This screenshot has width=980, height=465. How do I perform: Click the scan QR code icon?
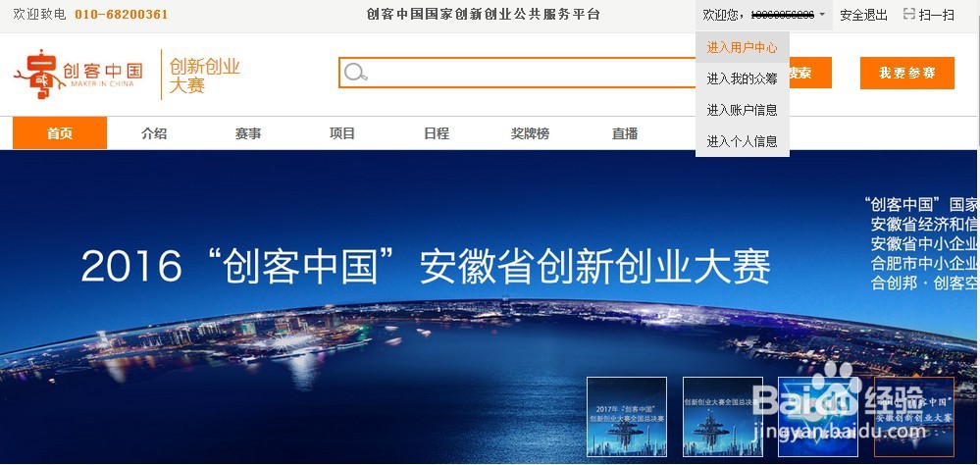coord(909,14)
